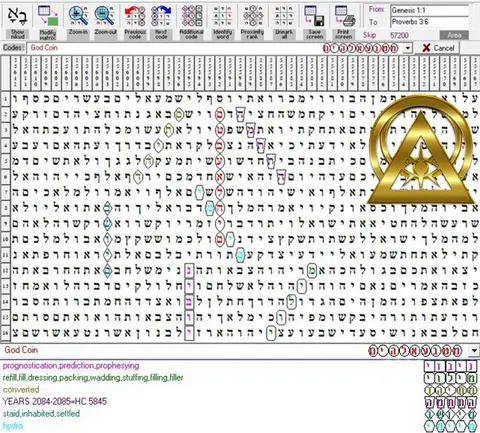Select matrix row header 16

5,332
